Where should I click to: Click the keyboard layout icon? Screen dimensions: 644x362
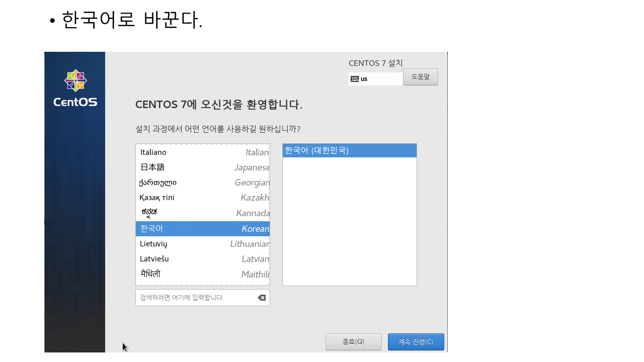point(355,79)
